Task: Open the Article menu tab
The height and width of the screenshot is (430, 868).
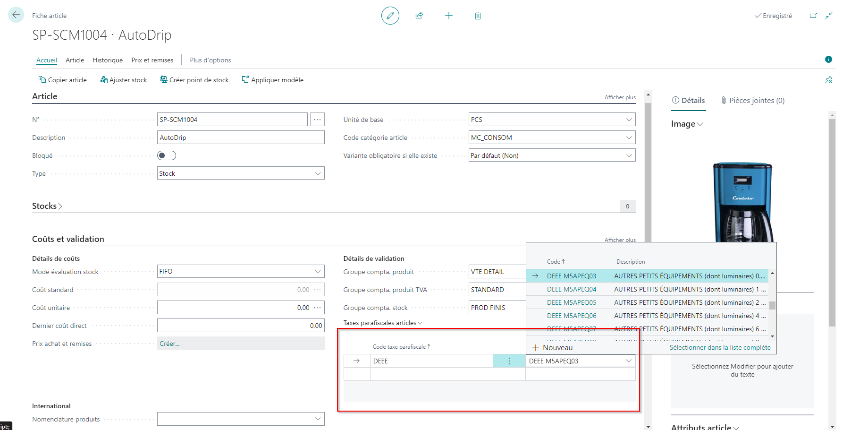Action: (x=75, y=60)
